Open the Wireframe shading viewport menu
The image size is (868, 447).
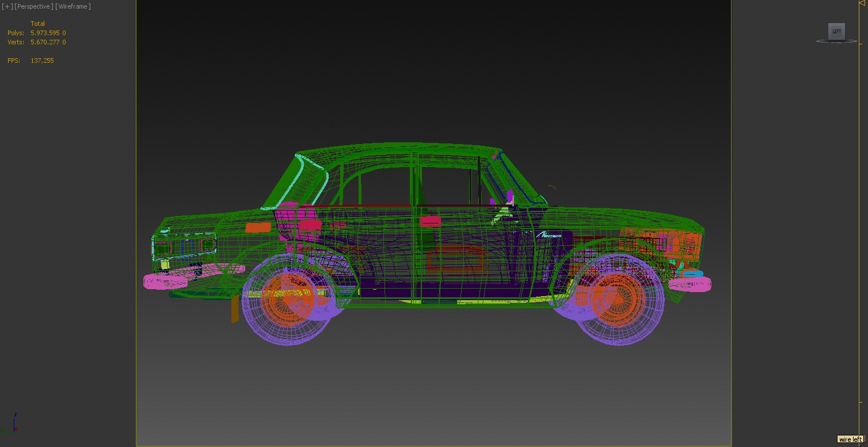coord(73,6)
